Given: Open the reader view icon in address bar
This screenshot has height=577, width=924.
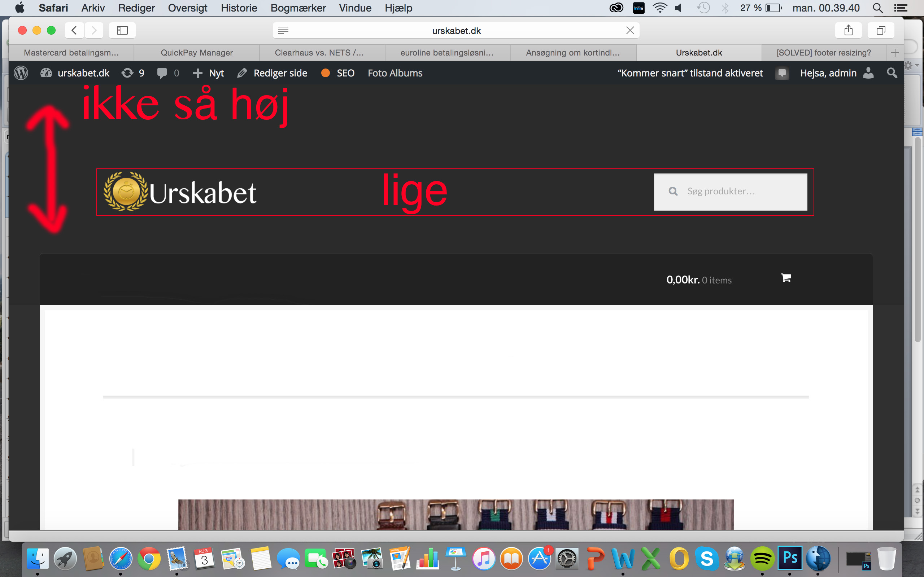Looking at the screenshot, I should tap(283, 30).
